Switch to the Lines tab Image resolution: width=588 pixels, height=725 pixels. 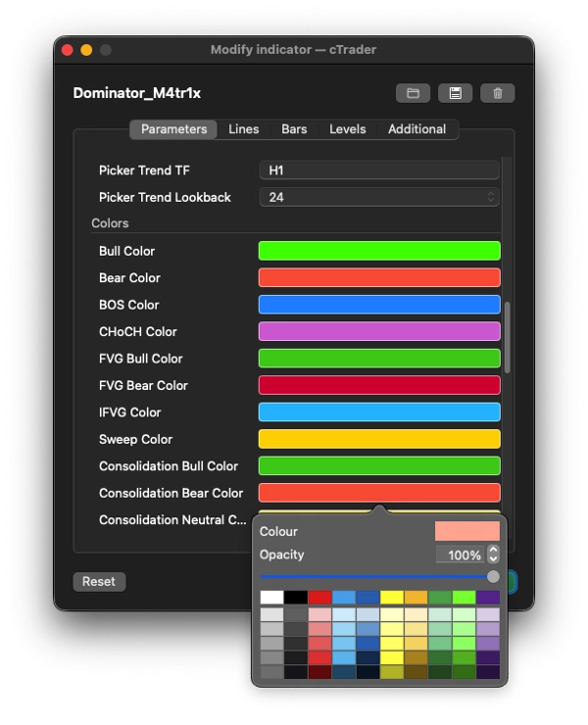[243, 129]
